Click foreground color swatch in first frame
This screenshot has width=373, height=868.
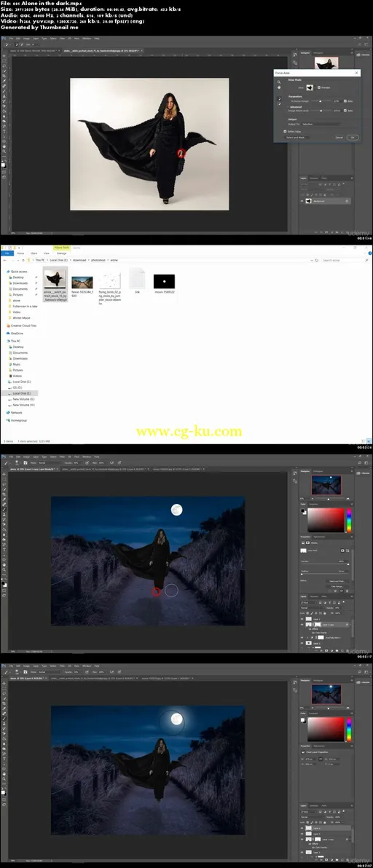pyautogui.click(x=4, y=164)
